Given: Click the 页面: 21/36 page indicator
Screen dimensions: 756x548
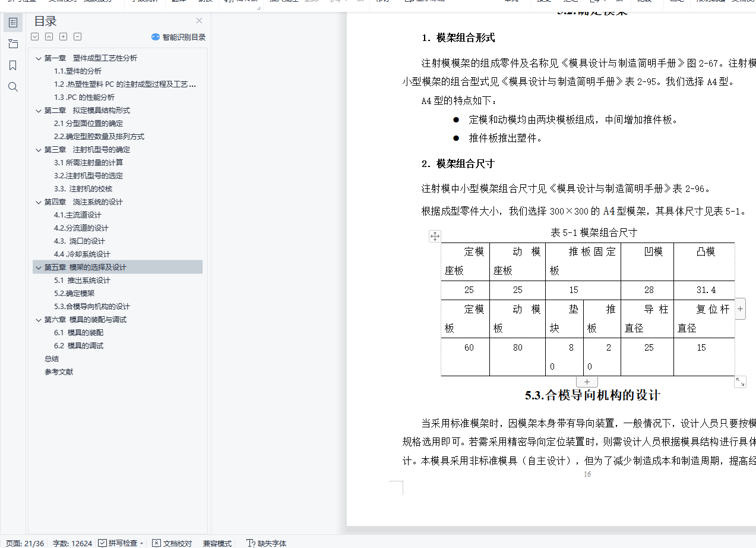Looking at the screenshot, I should [x=25, y=543].
